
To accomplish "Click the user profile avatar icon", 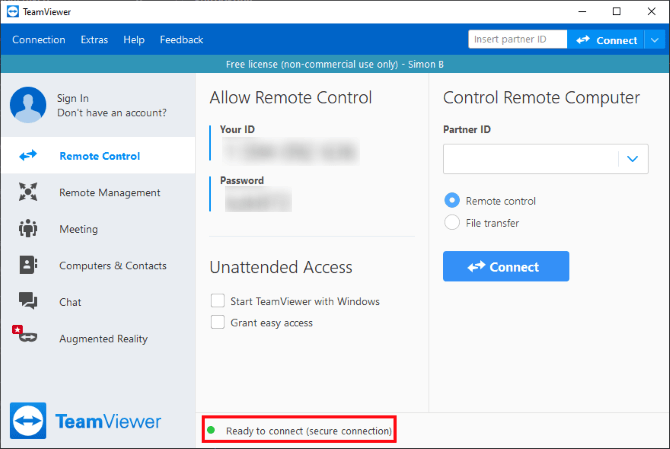I will [28, 105].
